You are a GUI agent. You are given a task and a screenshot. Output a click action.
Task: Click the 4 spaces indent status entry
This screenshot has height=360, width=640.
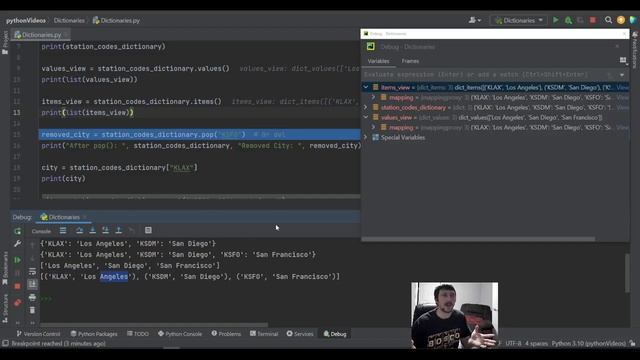tap(536, 344)
